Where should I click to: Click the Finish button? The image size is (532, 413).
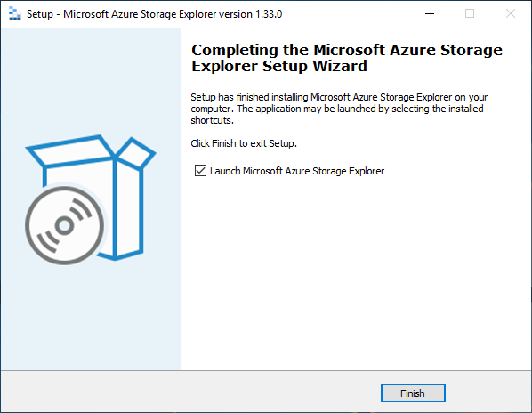(x=413, y=393)
